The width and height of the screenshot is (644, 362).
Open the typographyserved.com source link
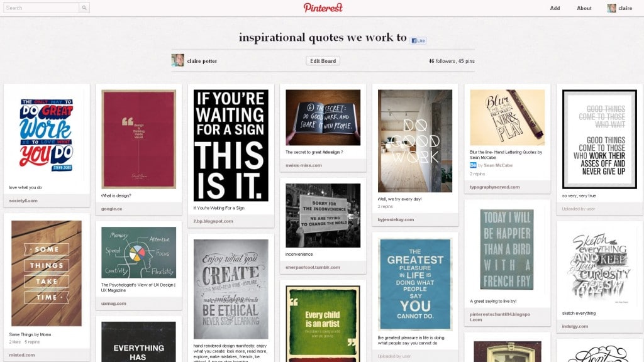(494, 187)
